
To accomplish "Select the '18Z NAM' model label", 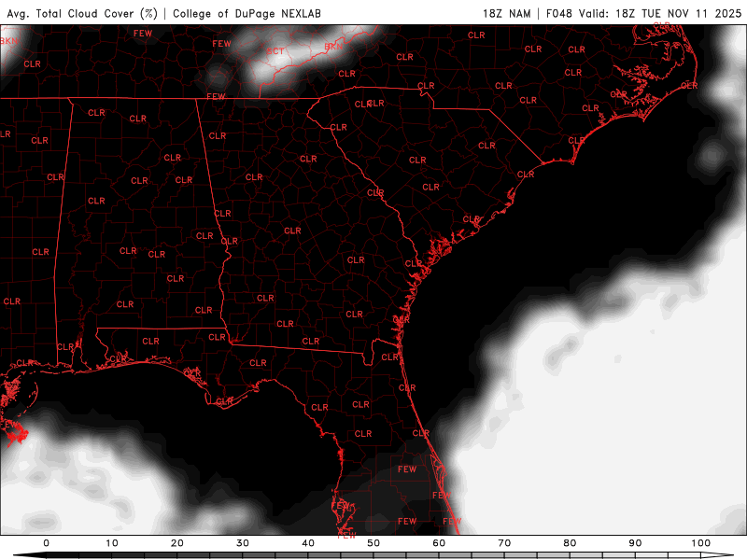I will pos(506,13).
